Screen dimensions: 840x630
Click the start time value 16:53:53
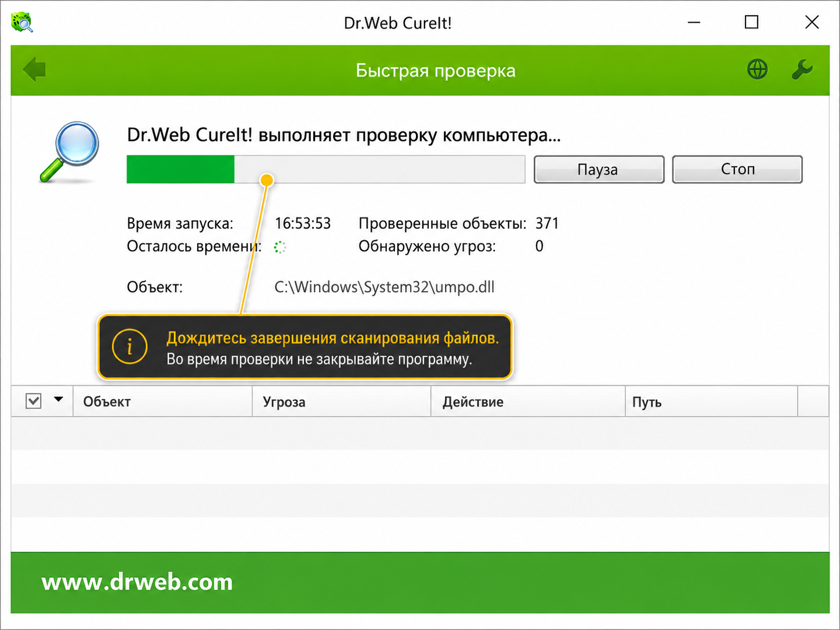(303, 223)
